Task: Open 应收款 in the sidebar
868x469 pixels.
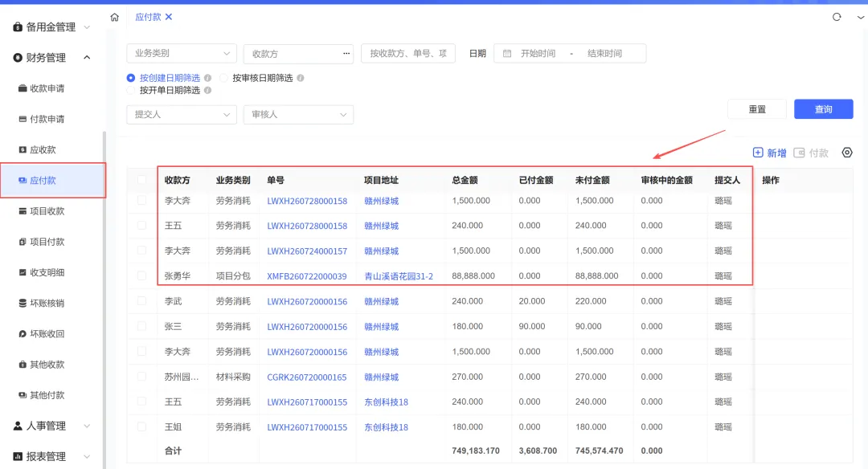Action: [43, 150]
